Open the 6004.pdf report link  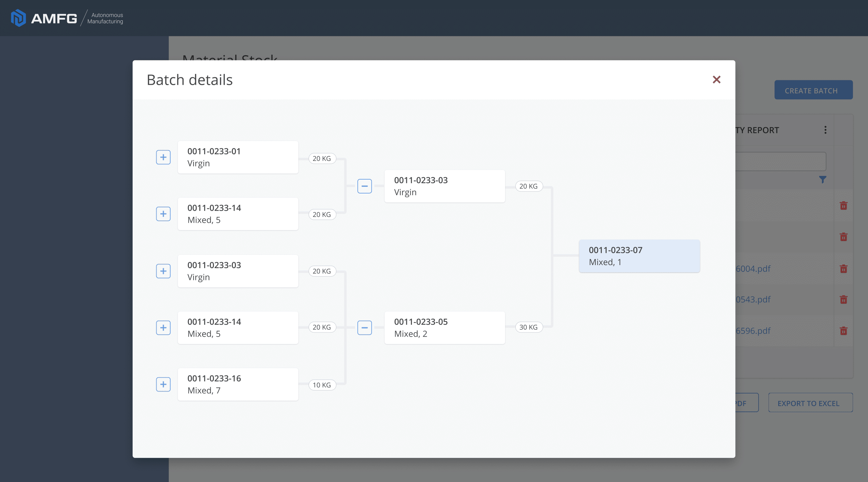tap(753, 269)
